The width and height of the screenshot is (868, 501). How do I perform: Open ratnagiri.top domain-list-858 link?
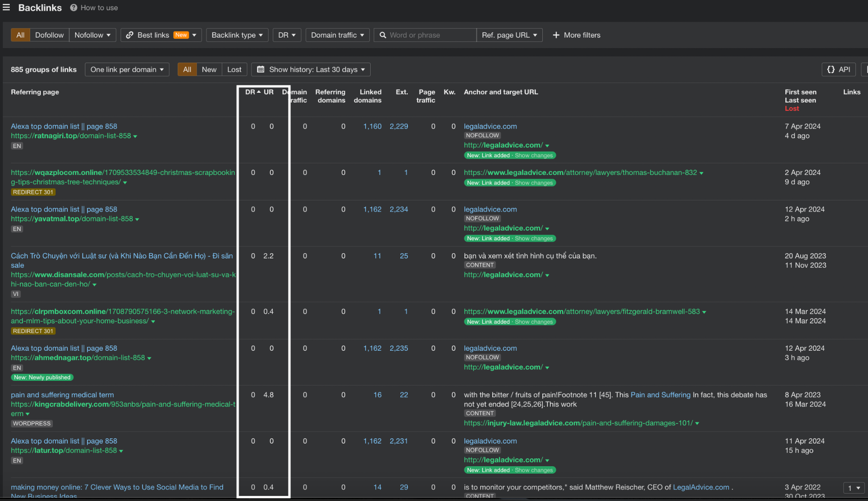coord(71,136)
